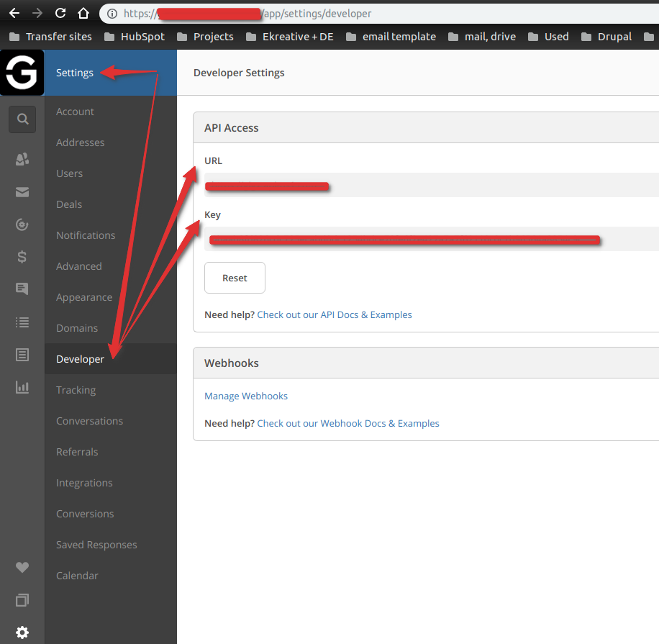Click the Reset button for the API key
Image resolution: width=659 pixels, height=644 pixels.
click(x=235, y=278)
